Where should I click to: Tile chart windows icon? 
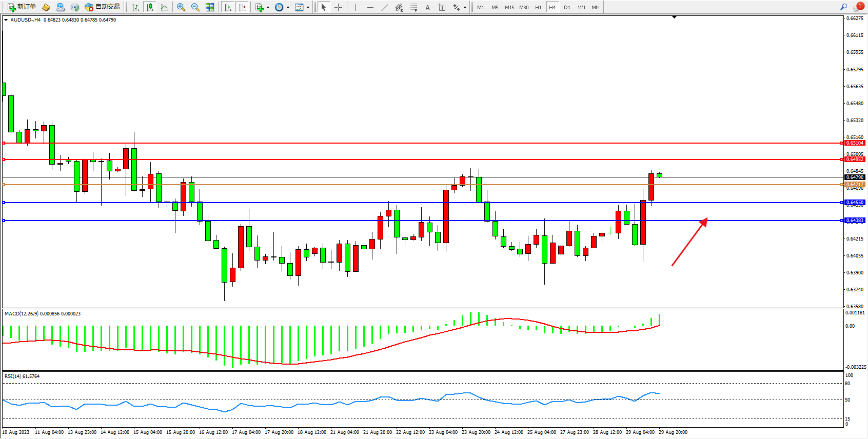(210, 7)
